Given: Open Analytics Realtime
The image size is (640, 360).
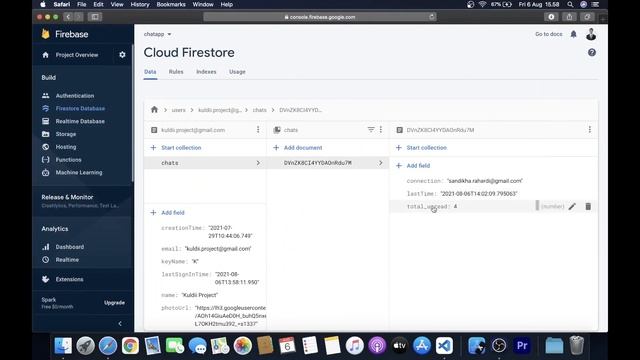Looking at the screenshot, I should [67, 260].
